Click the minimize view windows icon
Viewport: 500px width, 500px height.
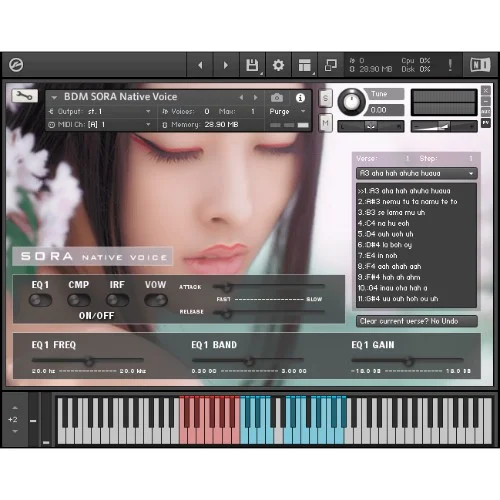pyautogui.click(x=331, y=65)
